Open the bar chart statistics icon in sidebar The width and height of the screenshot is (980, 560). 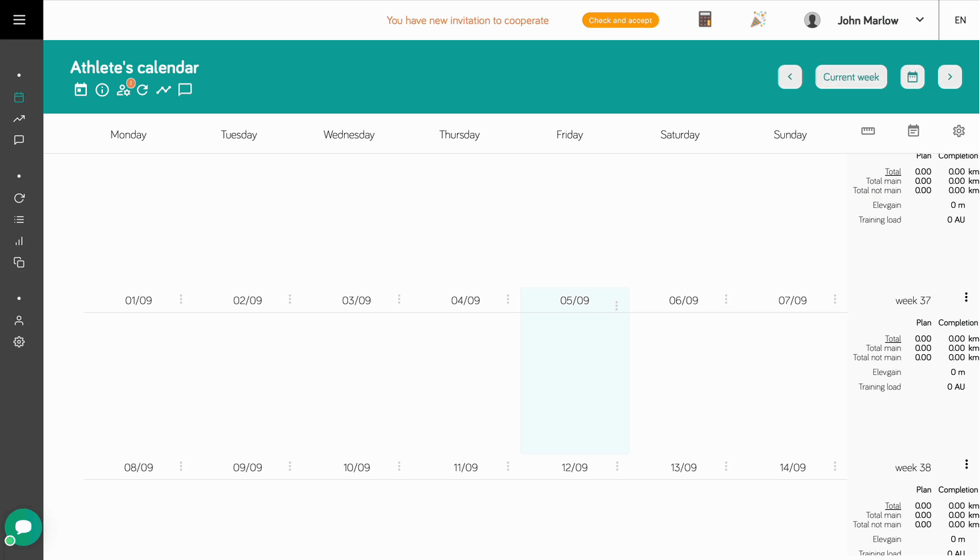[19, 241]
